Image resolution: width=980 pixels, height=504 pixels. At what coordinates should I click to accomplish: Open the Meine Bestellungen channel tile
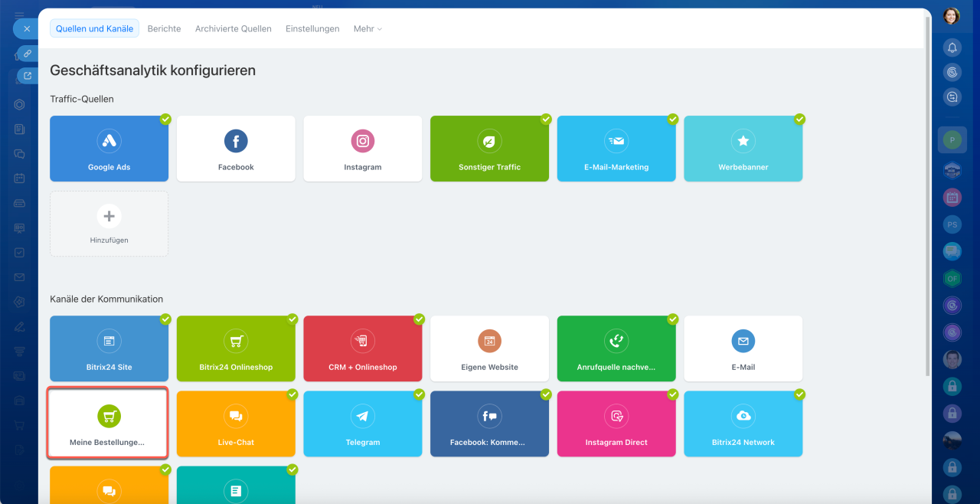coord(108,424)
